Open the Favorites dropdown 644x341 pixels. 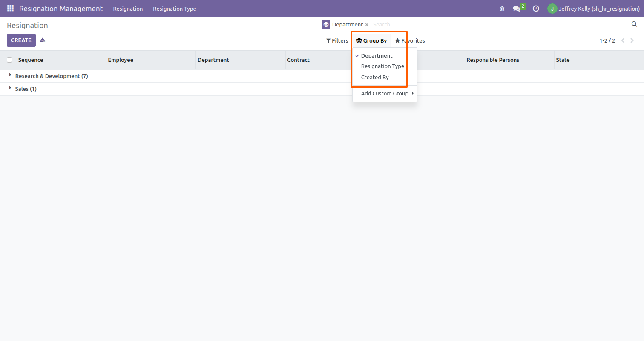[x=410, y=40]
